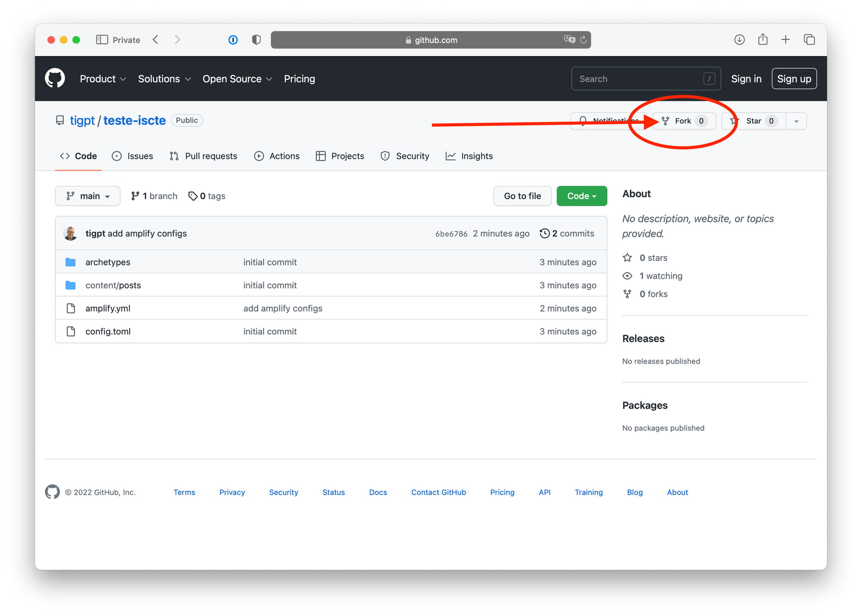Open the Pricing header link

pos(300,79)
